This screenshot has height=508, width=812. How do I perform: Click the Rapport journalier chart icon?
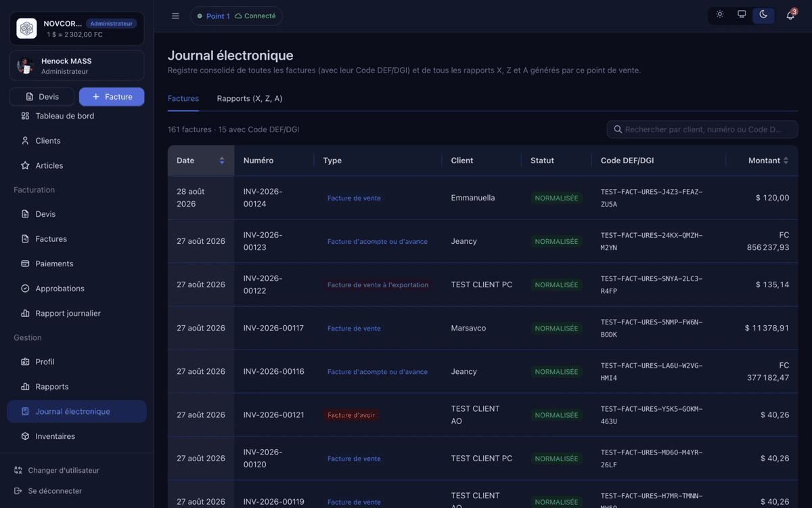tap(25, 314)
